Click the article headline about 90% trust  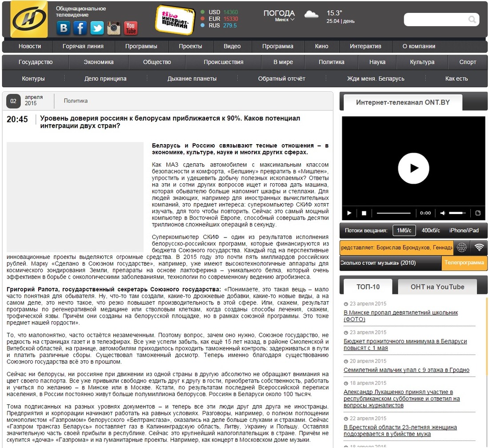(170, 122)
